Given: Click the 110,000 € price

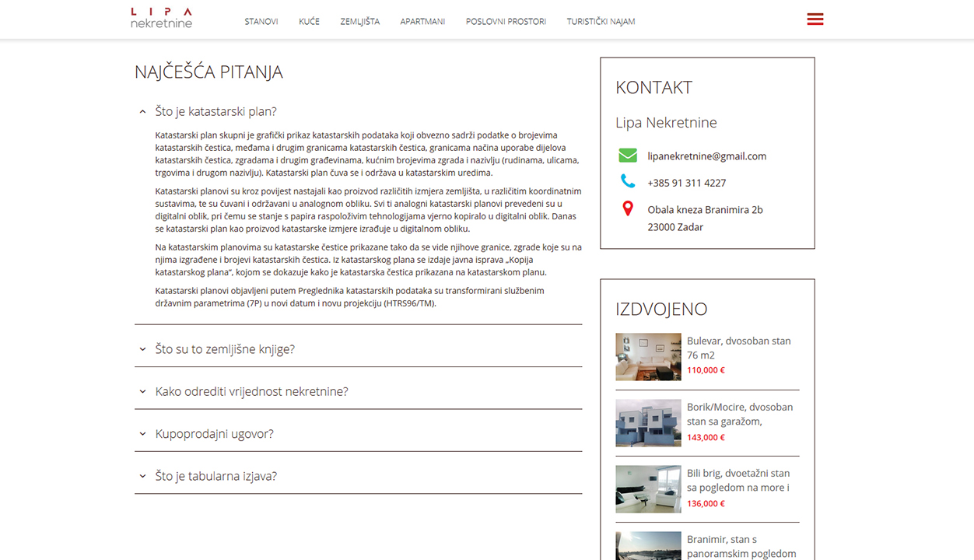Looking at the screenshot, I should pos(706,370).
